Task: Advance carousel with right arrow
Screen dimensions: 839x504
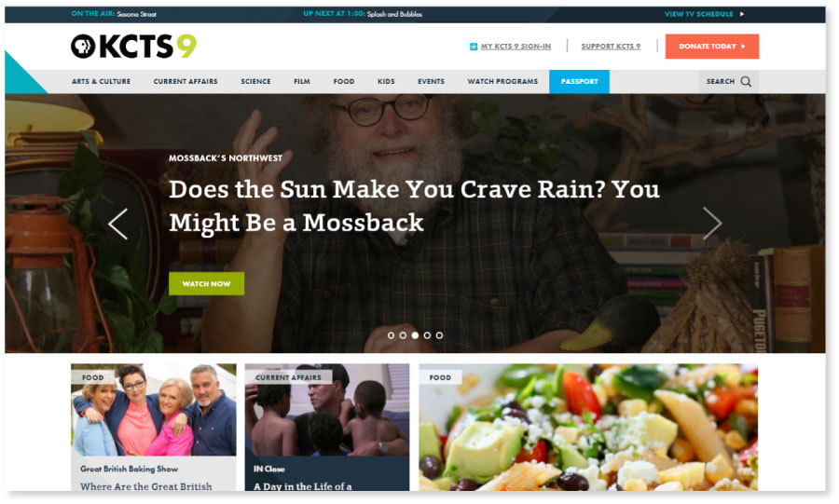Action: 712,223
